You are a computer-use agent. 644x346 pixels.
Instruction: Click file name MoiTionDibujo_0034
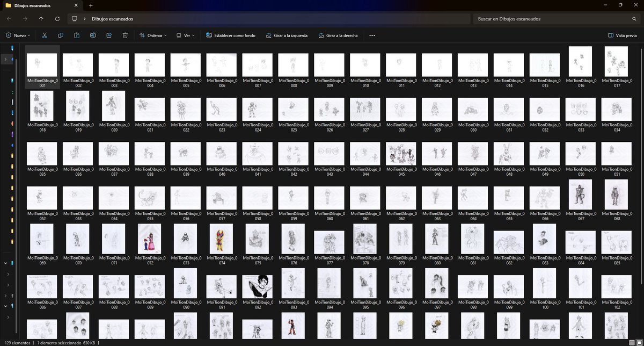pyautogui.click(x=616, y=127)
